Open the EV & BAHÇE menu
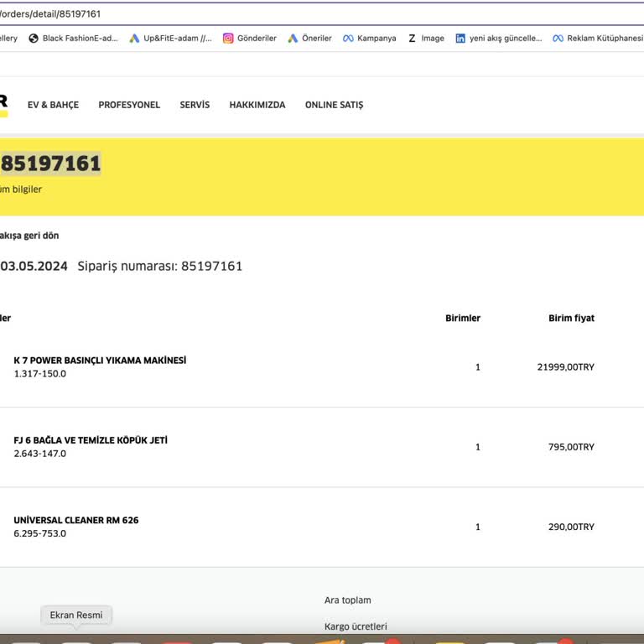Viewport: 644px width, 644px height. pyautogui.click(x=53, y=105)
